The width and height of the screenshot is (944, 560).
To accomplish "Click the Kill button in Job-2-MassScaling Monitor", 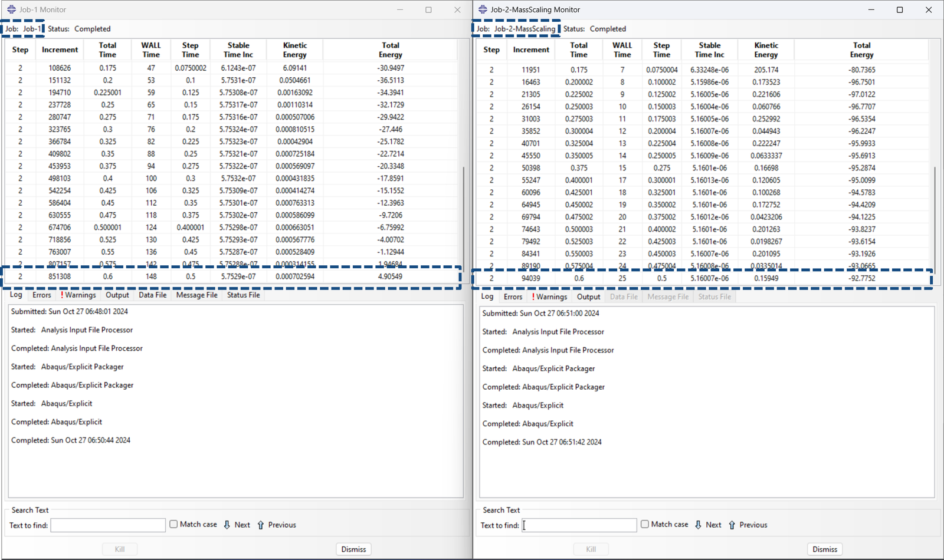I will point(591,549).
